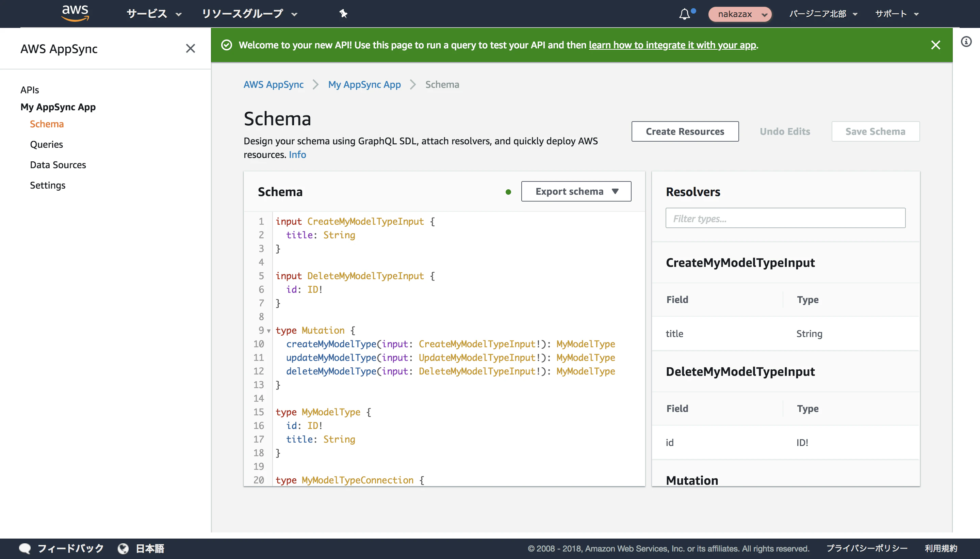Screen dimensions: 980x559
Task: Open the nakazax account dropdown
Action: 739,14
